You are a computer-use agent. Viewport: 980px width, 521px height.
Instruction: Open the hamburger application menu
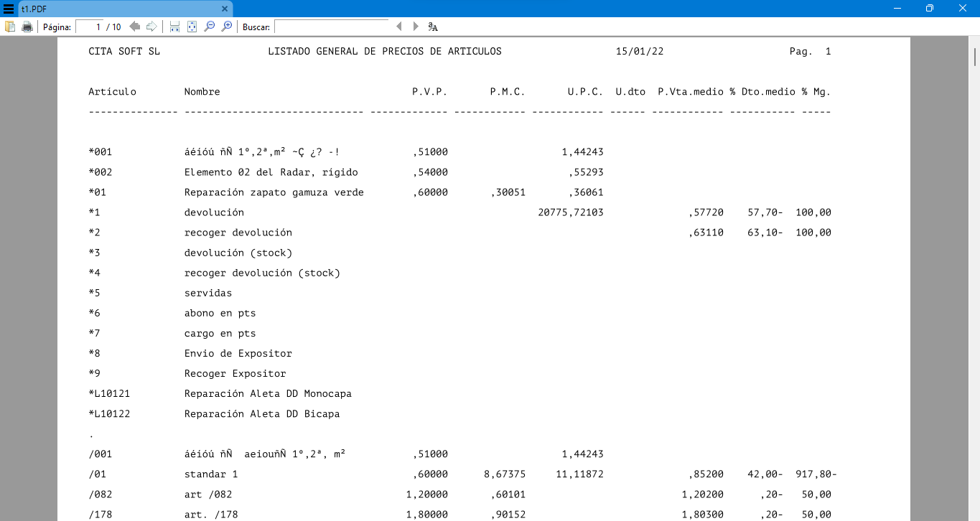[8, 9]
